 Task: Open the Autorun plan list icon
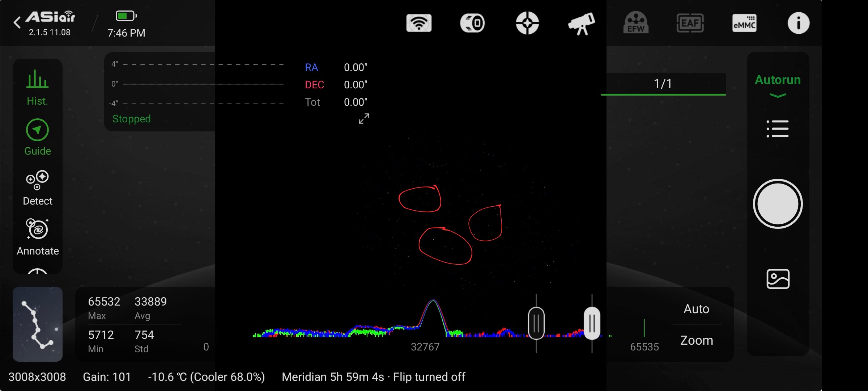pyautogui.click(x=778, y=129)
